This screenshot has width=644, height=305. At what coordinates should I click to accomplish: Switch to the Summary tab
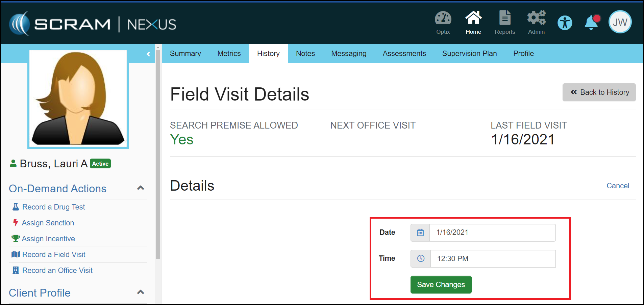click(x=185, y=54)
